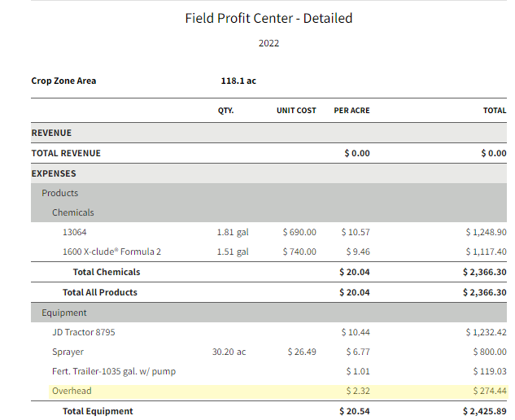Click the TOTAL column header

[x=494, y=110]
